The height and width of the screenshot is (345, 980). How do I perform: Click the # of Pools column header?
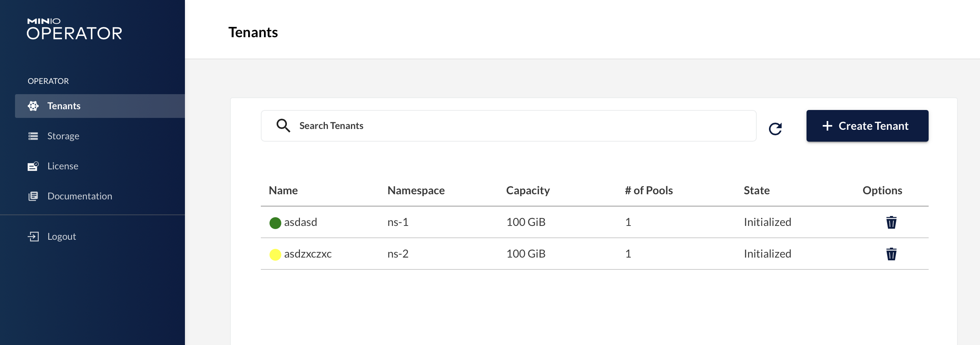coord(649,191)
